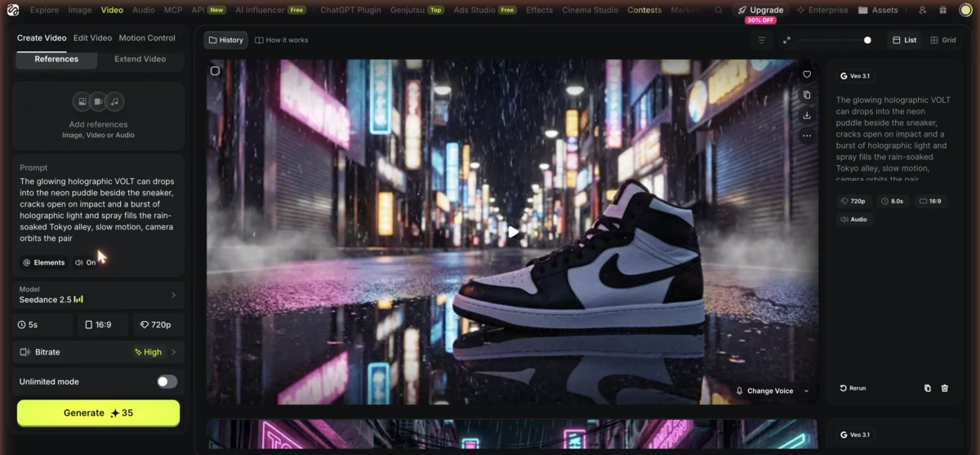Viewport: 980px width, 455px height.
Task: Select the References mode
Action: click(x=56, y=59)
